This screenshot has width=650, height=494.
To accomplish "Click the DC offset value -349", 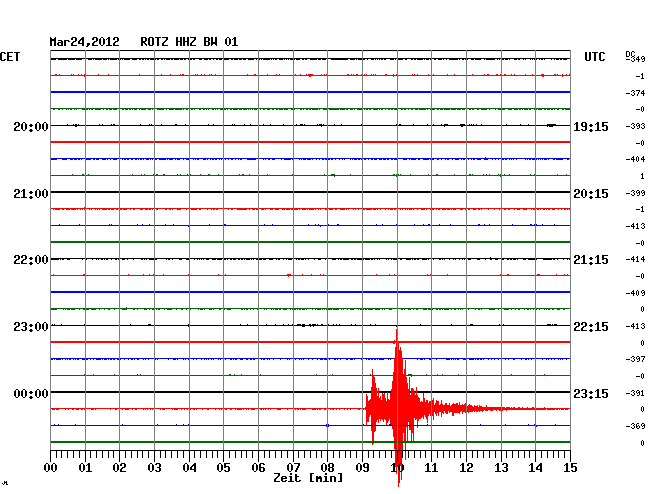I will [x=635, y=59].
